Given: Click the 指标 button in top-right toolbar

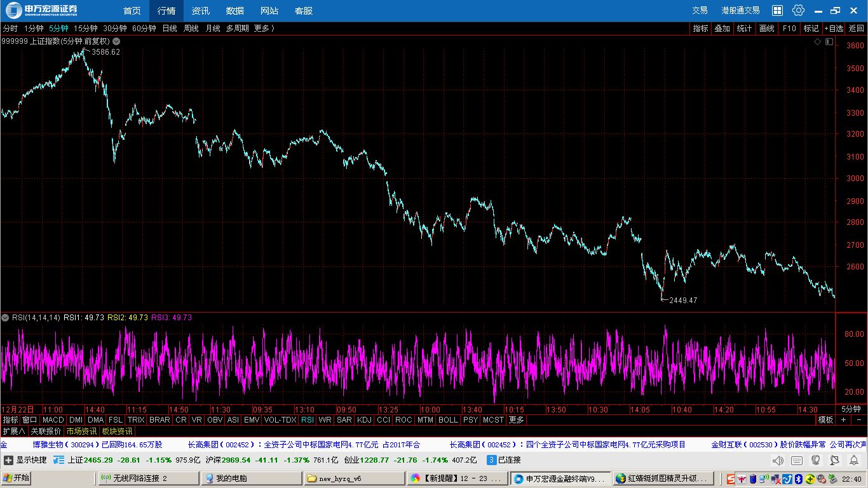Looking at the screenshot, I should pos(700,29).
